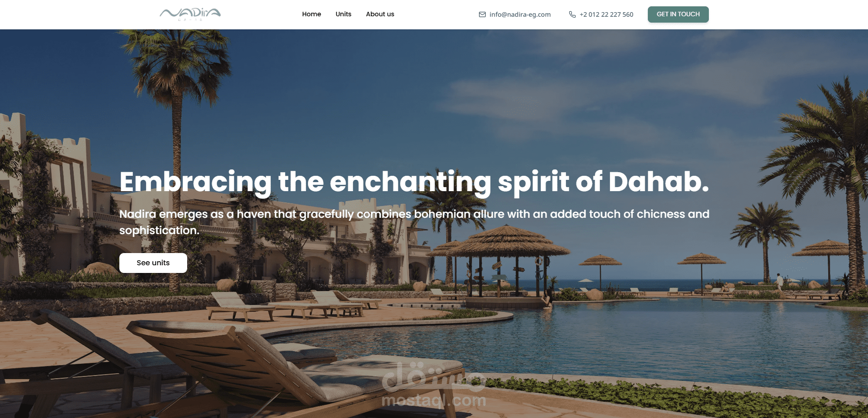
Task: Click the Arabic mostaql watermark logo
Action: coord(433,376)
